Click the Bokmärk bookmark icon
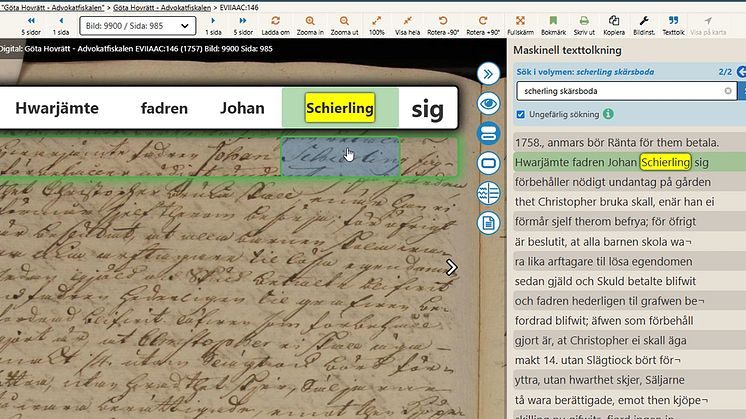 (x=553, y=21)
